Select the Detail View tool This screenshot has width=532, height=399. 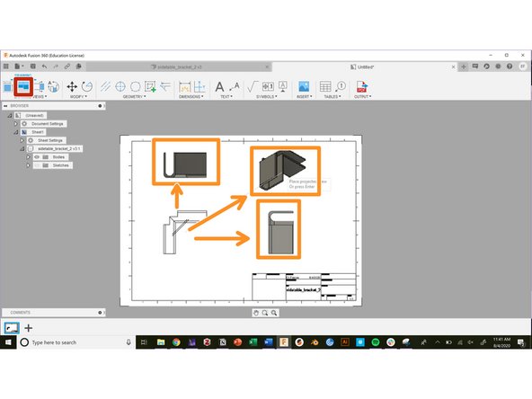54,87
